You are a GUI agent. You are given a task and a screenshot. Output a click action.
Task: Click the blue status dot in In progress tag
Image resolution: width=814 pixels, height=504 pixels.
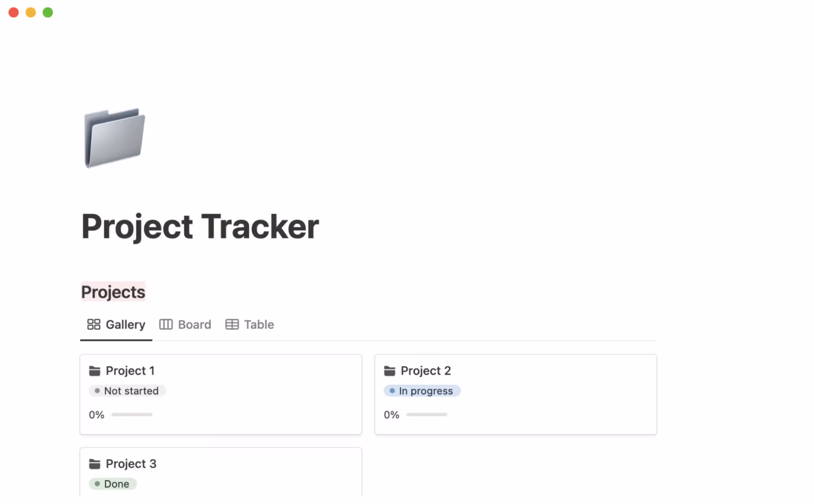[392, 390]
